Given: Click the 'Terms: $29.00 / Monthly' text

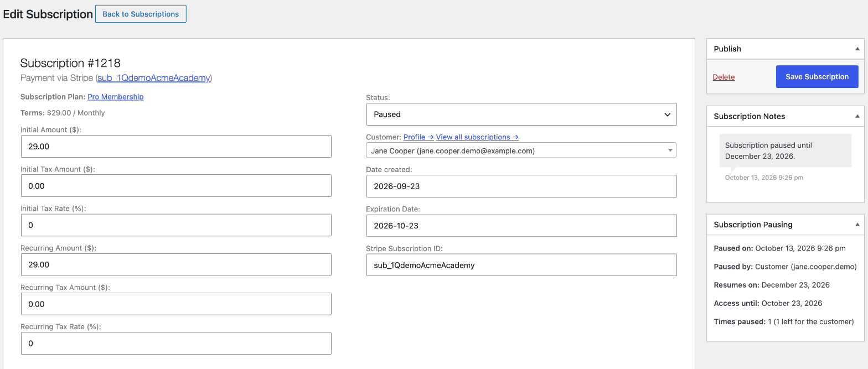Looking at the screenshot, I should coord(63,113).
